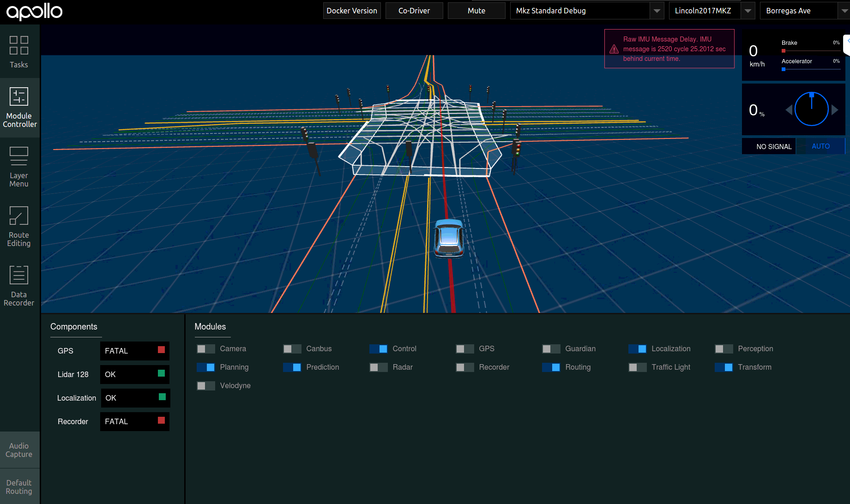This screenshot has width=850, height=504.
Task: Turn off the Prediction module
Action: [x=292, y=367]
